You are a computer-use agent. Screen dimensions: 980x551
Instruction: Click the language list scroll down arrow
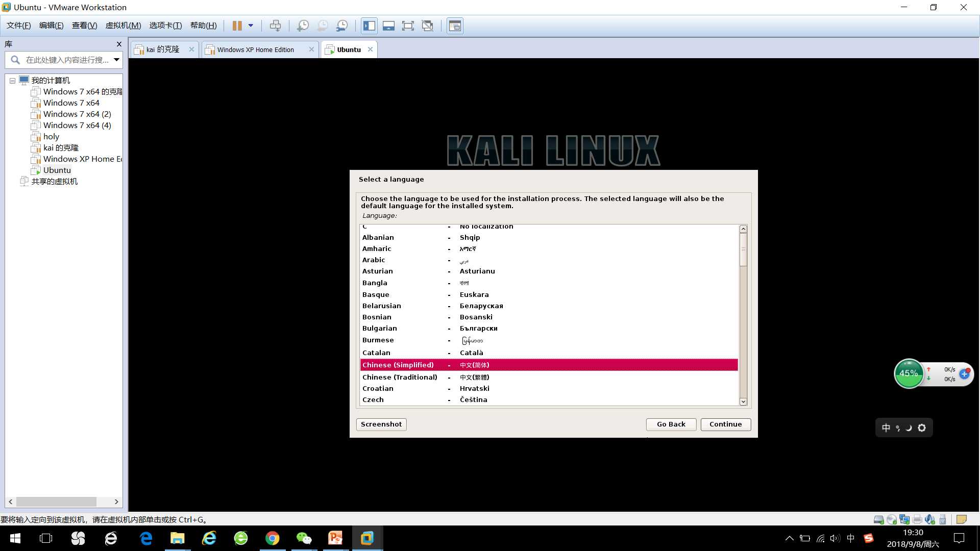[x=743, y=402]
